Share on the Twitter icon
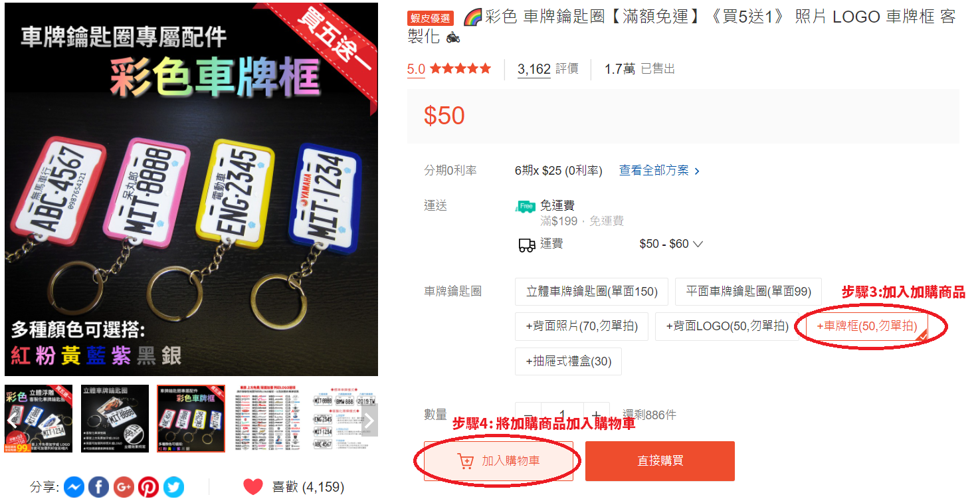The width and height of the screenshot is (980, 501). coord(173,487)
